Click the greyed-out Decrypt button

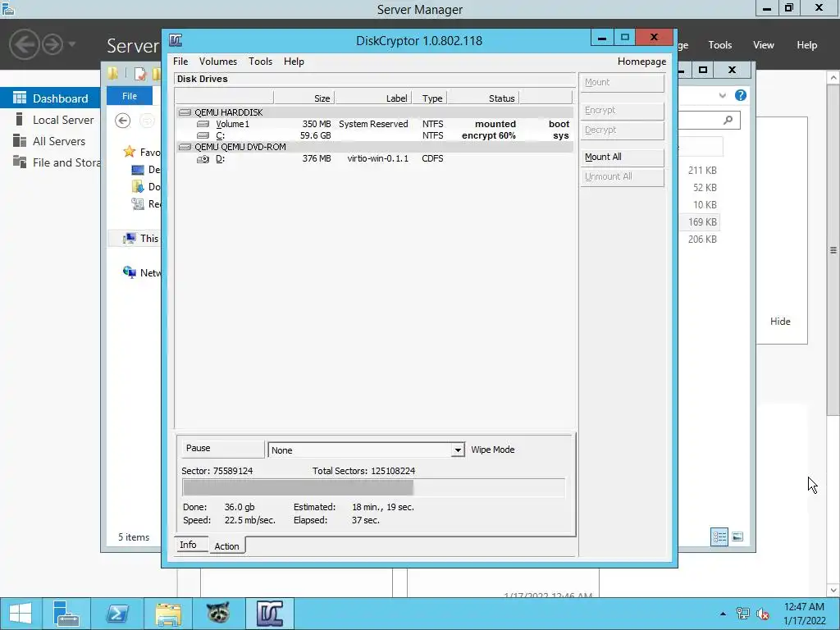pos(623,130)
